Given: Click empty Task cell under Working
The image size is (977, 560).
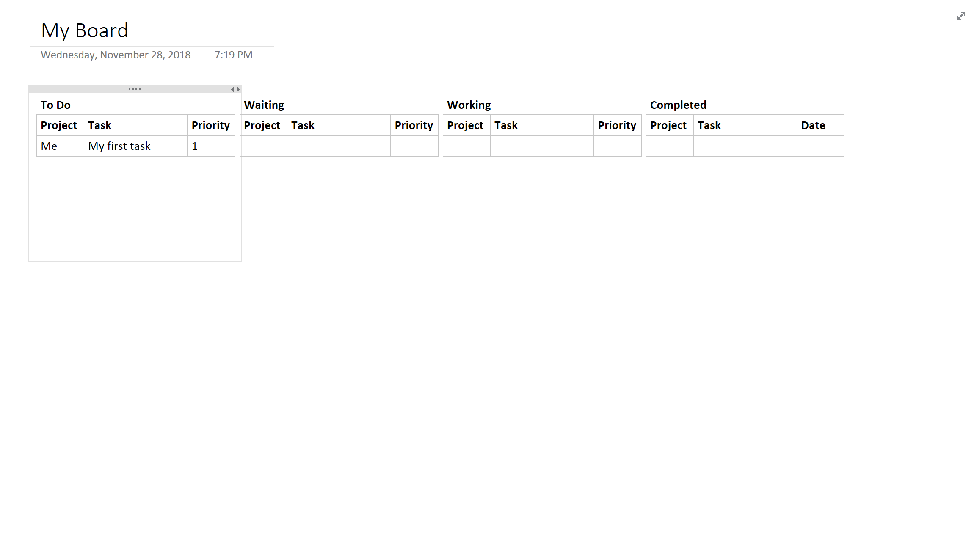Looking at the screenshot, I should [x=542, y=146].
